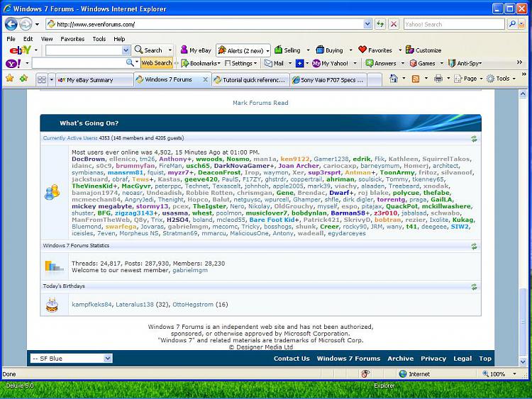Open My eBay from the eBay toolbar
The height and width of the screenshot is (399, 532).
[196, 50]
